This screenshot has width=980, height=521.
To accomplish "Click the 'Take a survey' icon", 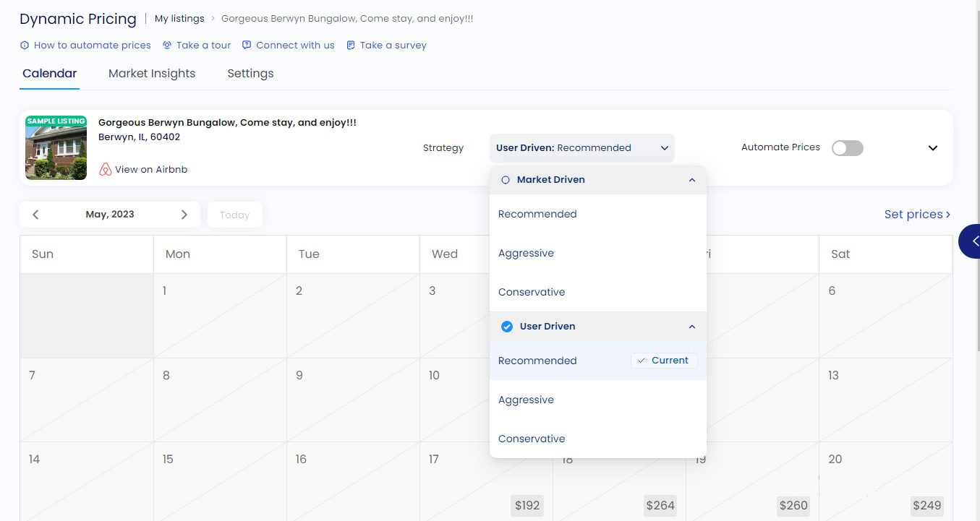I will pyautogui.click(x=351, y=45).
